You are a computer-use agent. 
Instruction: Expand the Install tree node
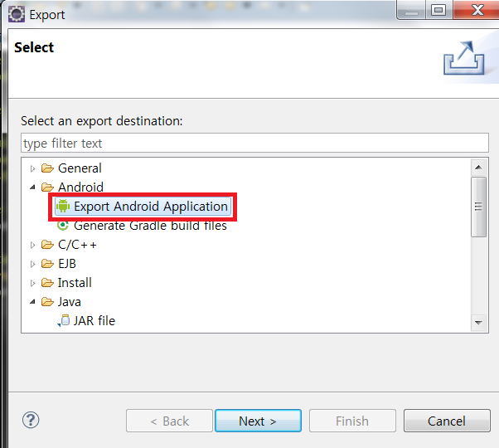click(32, 283)
